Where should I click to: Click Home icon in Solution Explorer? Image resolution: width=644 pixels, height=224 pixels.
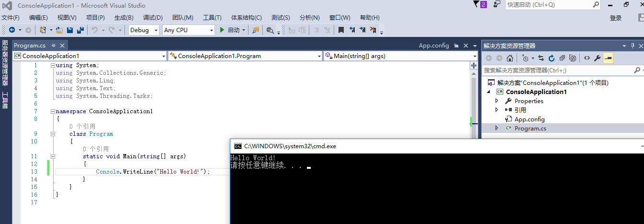click(x=510, y=58)
